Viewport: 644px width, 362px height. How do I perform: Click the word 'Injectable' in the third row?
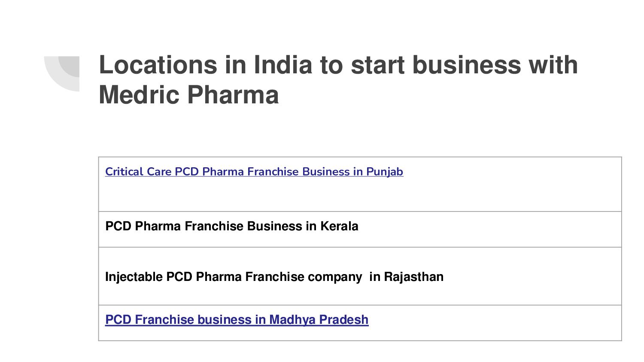[134, 277]
